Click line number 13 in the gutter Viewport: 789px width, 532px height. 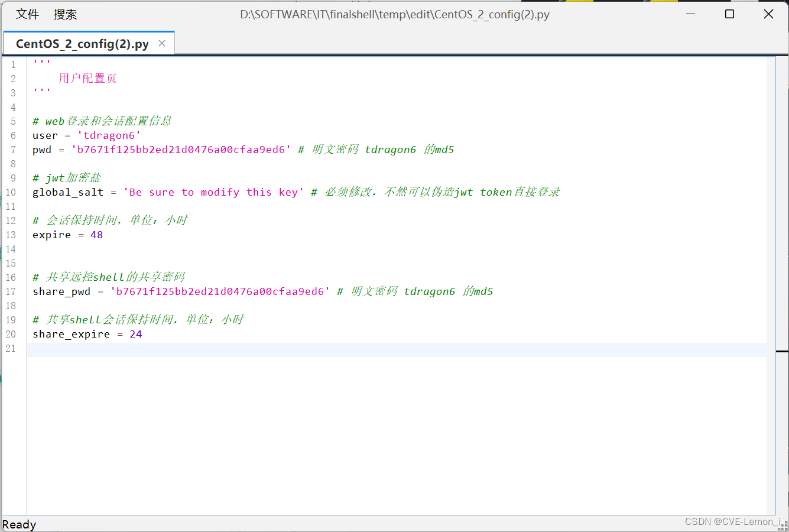click(x=11, y=235)
